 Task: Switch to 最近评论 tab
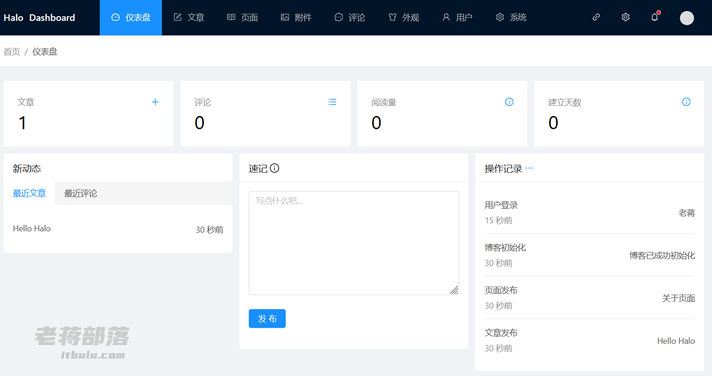tap(80, 193)
